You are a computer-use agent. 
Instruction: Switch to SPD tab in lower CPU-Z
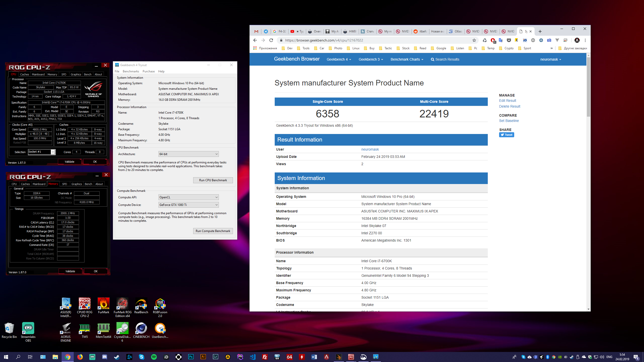(x=65, y=184)
